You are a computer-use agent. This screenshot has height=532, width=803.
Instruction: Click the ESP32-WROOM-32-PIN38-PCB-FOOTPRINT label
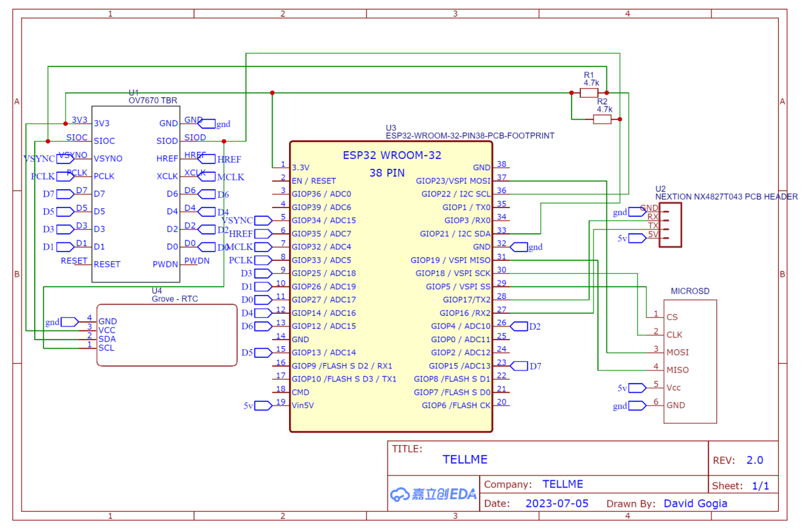470,136
